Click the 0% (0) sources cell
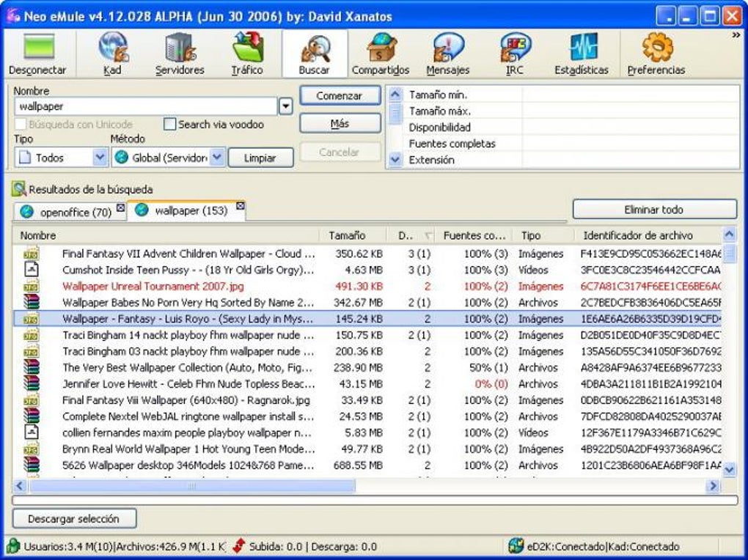 (x=491, y=384)
